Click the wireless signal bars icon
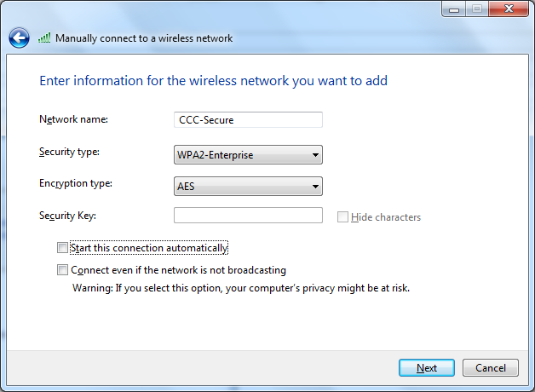Image resolution: width=535 pixels, height=392 pixels. click(x=44, y=37)
